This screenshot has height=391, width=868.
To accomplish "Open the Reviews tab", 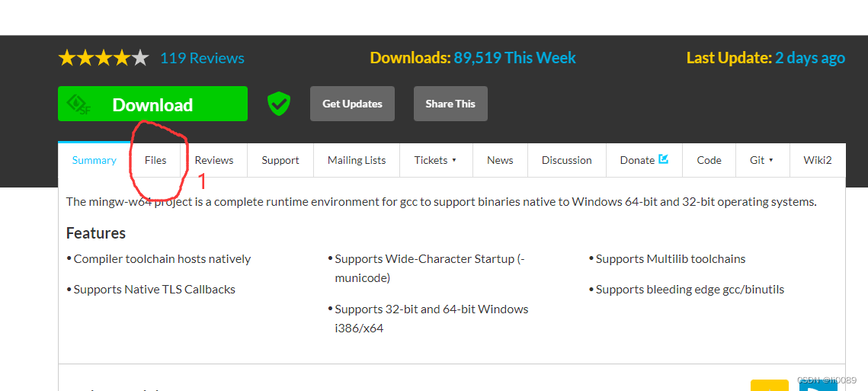I will click(x=213, y=160).
